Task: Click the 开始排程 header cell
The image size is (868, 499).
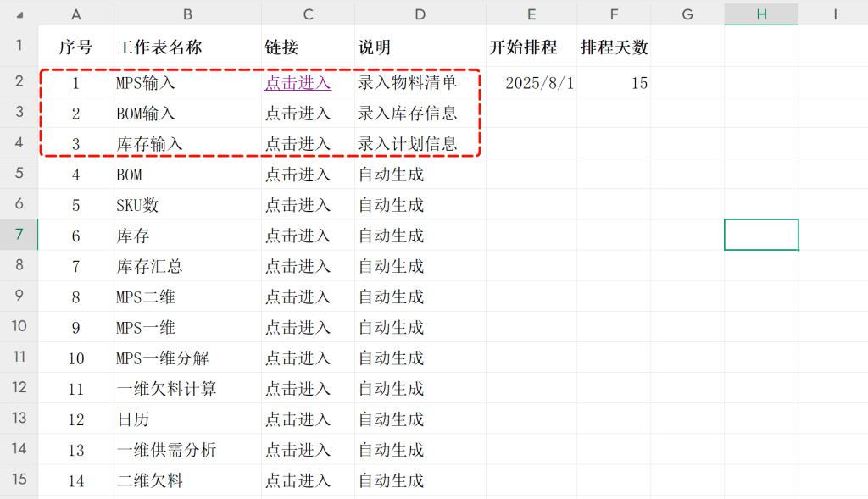Action: pyautogui.click(x=531, y=47)
